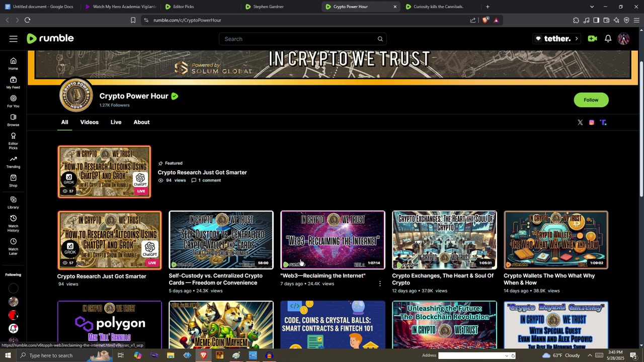This screenshot has width=644, height=362.
Task: Open the notifications bell
Action: pos(608,39)
